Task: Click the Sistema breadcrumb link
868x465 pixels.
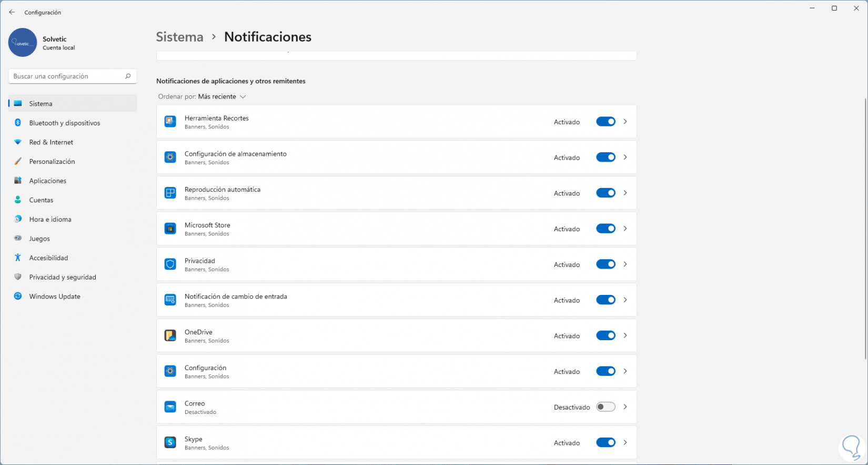Action: 179,37
